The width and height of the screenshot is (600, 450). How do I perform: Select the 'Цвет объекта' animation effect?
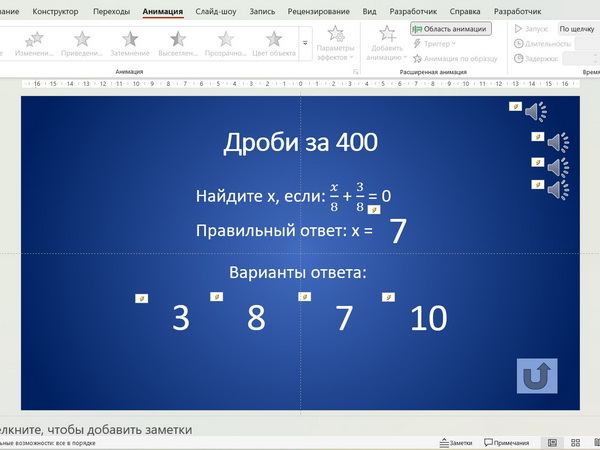coord(273,42)
